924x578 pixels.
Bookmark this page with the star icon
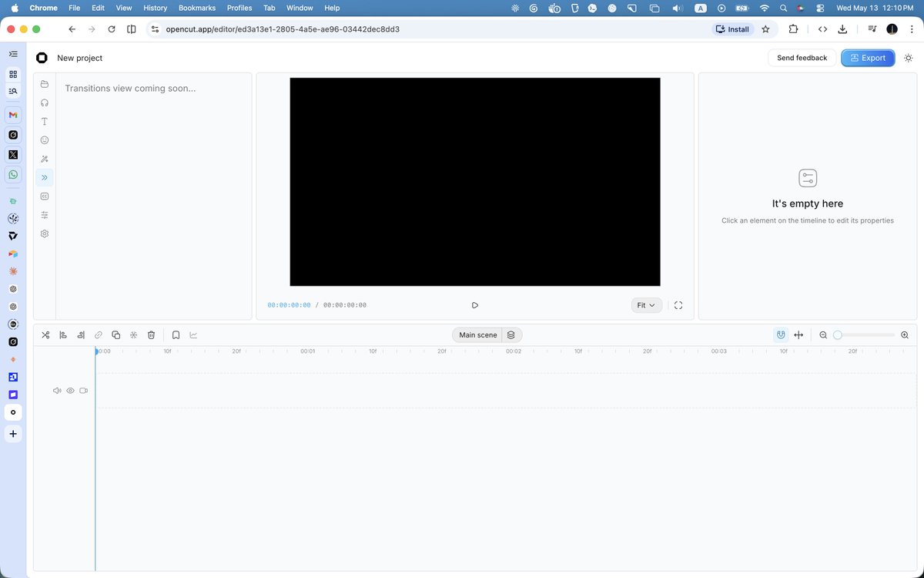click(765, 29)
